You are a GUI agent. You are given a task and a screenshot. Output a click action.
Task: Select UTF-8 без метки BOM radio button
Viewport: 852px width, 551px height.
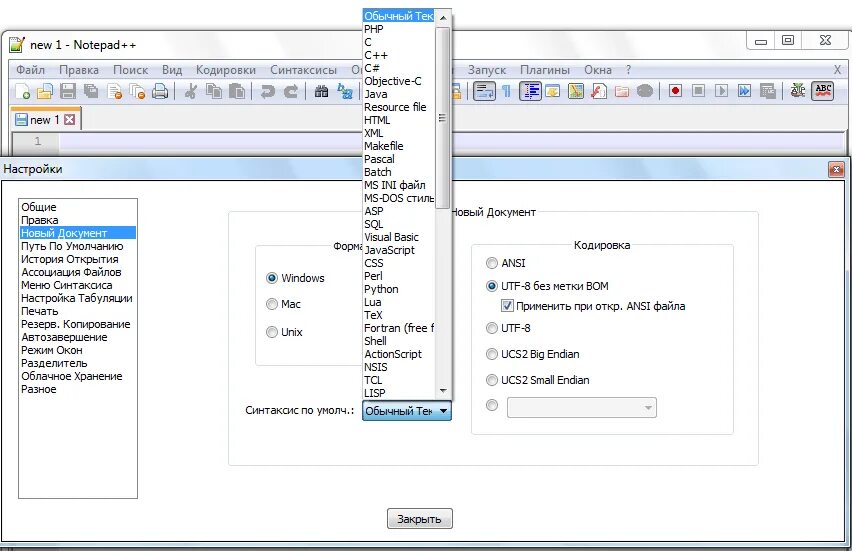pos(492,286)
